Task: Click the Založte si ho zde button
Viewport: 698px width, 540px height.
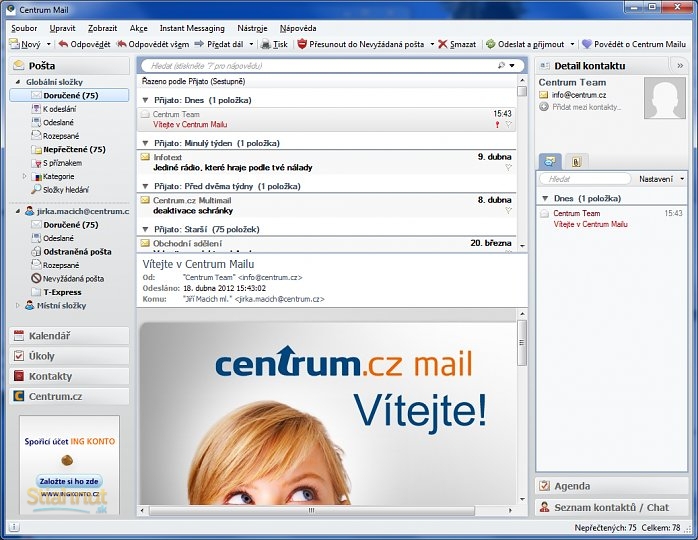Action: click(69, 481)
